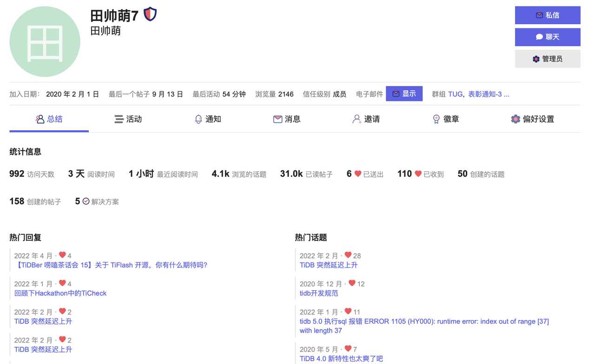
Task: Click the 最后活动 54 分钟 text
Action: pos(219,94)
